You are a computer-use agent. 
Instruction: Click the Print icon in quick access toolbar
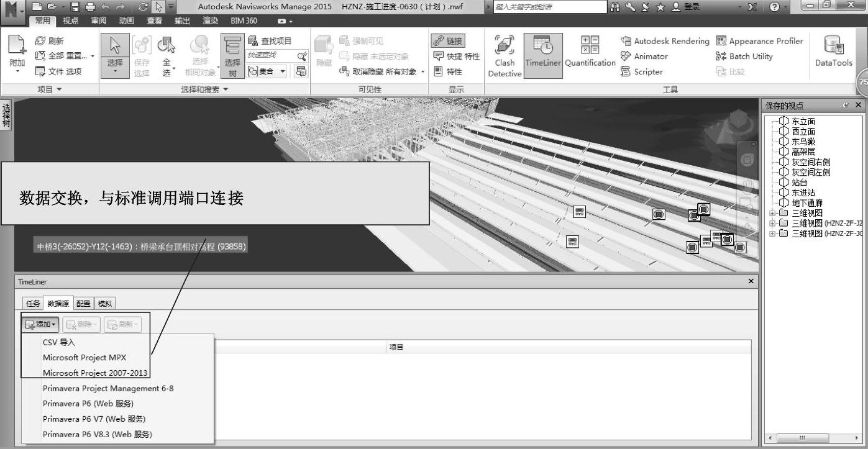point(90,7)
